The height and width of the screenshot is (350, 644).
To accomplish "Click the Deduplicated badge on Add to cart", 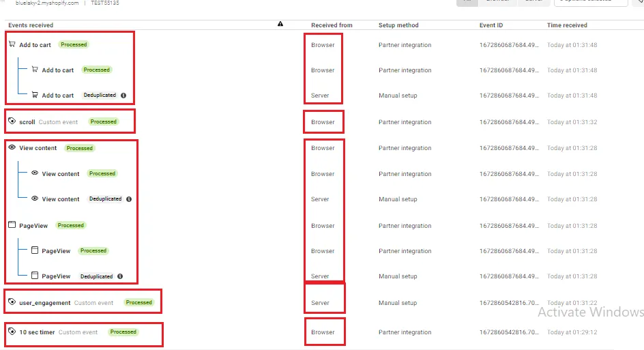I will click(100, 95).
